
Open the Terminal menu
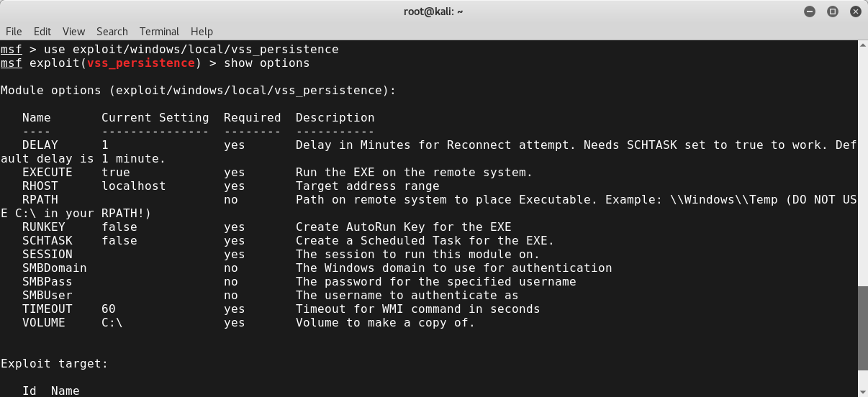[x=160, y=32]
